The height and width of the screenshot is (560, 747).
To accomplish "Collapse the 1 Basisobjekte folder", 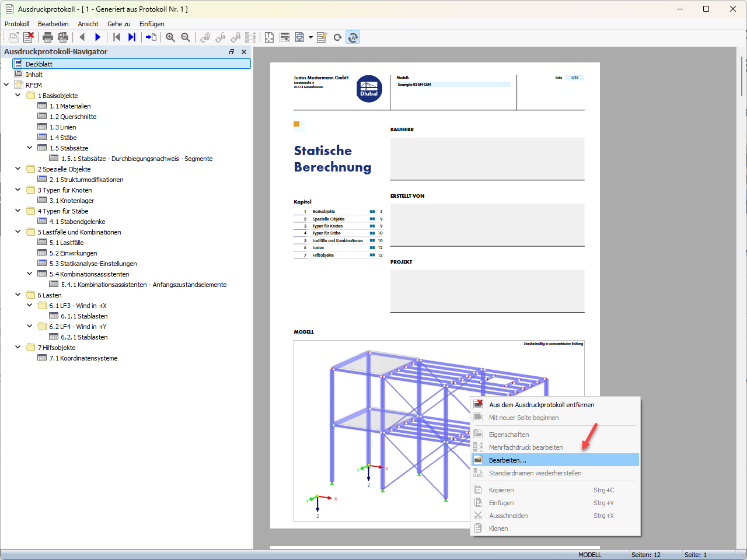I will tap(18, 95).
